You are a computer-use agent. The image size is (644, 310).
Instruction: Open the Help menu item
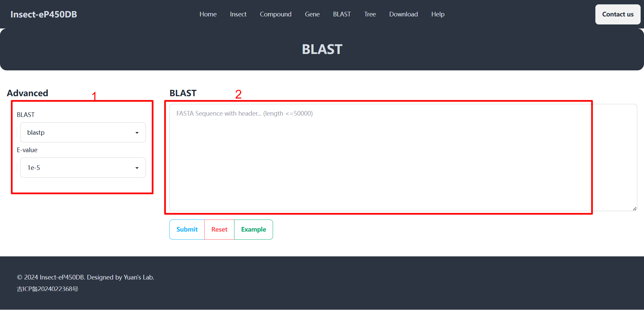pos(438,14)
